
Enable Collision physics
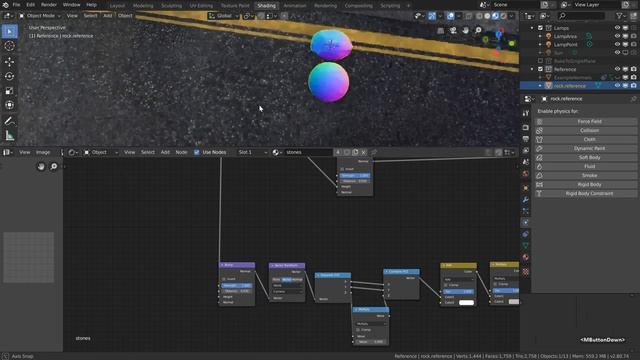point(586,131)
